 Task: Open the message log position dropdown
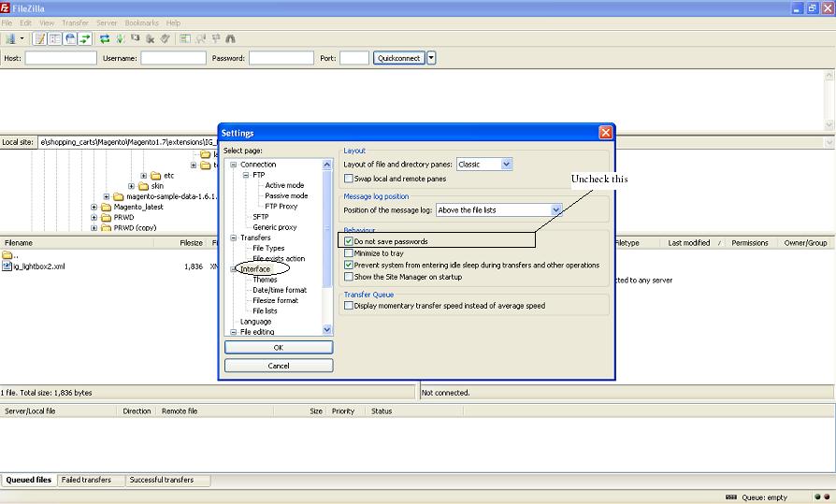tap(555, 209)
